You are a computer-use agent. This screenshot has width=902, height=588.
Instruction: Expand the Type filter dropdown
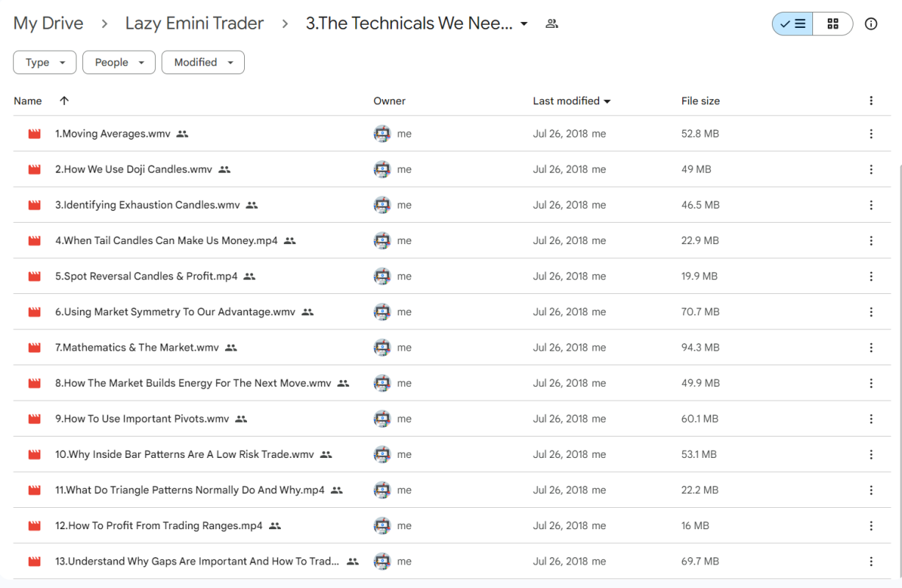click(45, 62)
